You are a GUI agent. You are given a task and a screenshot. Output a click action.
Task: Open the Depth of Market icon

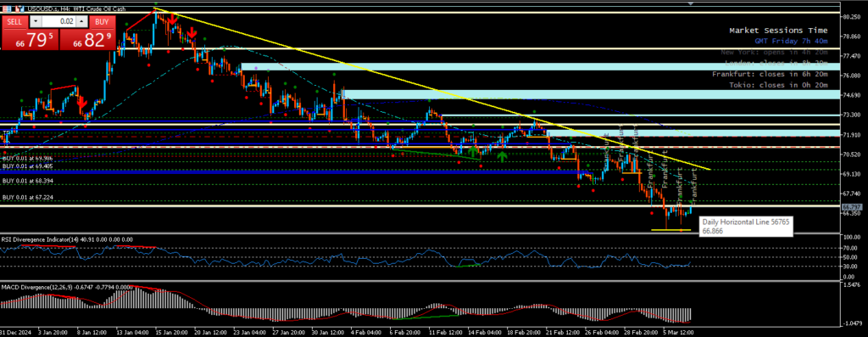(x=20, y=9)
